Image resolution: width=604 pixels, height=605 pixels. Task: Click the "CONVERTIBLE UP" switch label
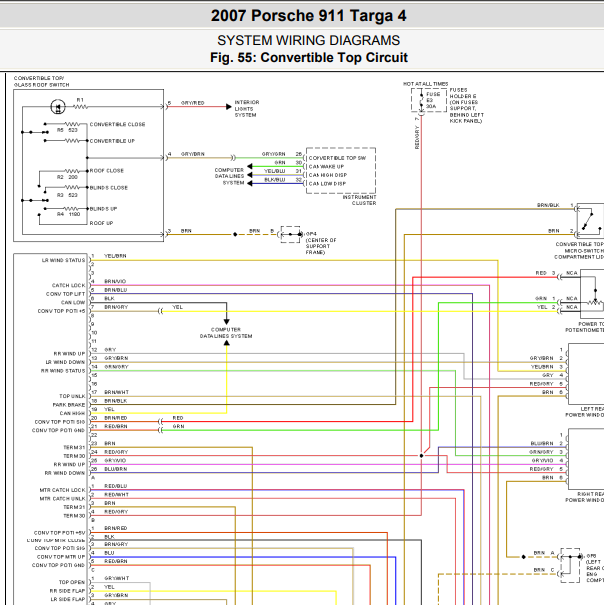tap(112, 141)
